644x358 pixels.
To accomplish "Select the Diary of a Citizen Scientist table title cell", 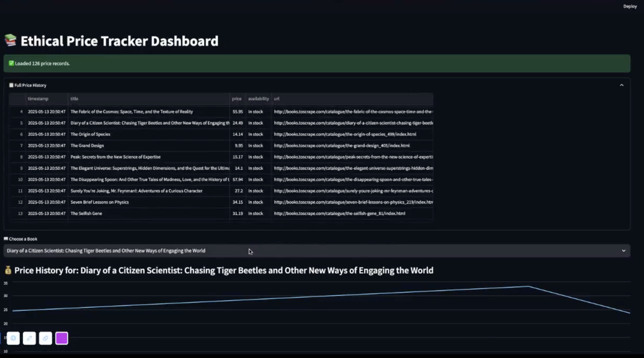I will click(149, 123).
